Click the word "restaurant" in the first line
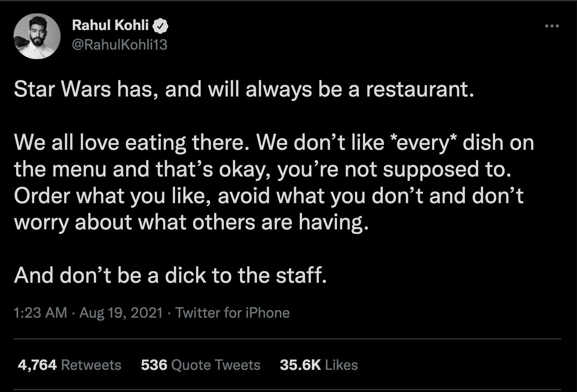 [x=417, y=90]
